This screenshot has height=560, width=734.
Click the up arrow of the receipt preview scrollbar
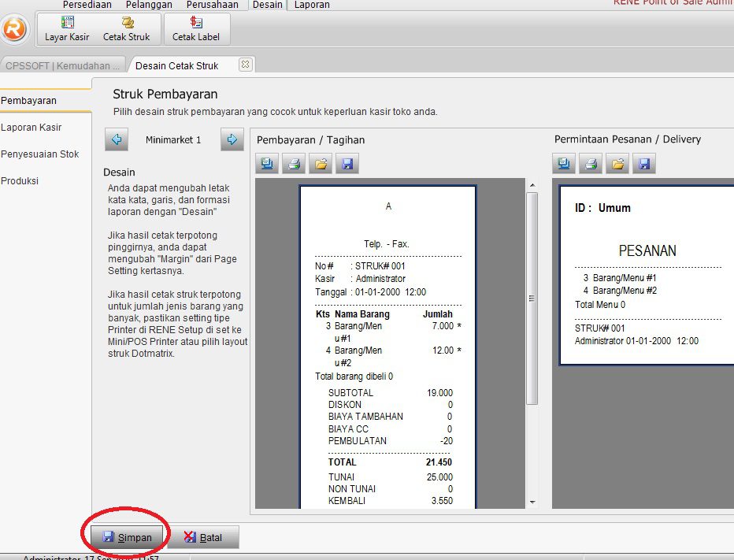pyautogui.click(x=532, y=185)
